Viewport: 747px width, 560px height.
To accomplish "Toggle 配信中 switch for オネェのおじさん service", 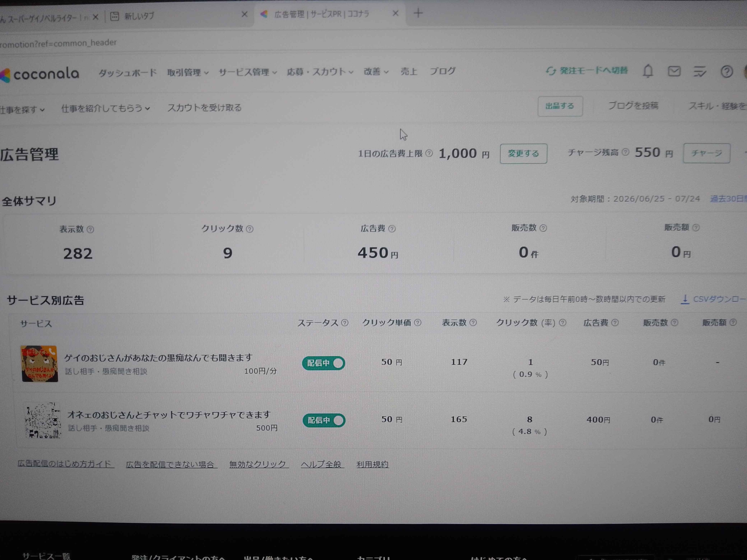I will (x=324, y=421).
